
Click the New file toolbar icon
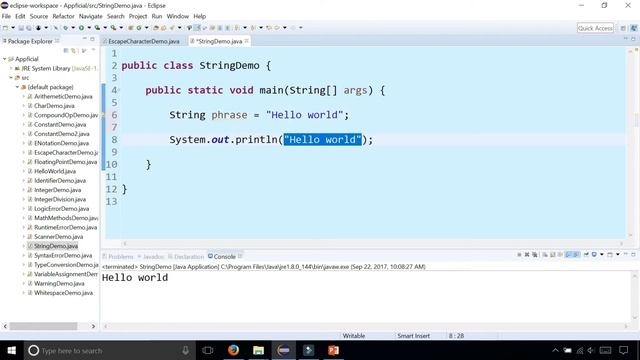coord(5,28)
